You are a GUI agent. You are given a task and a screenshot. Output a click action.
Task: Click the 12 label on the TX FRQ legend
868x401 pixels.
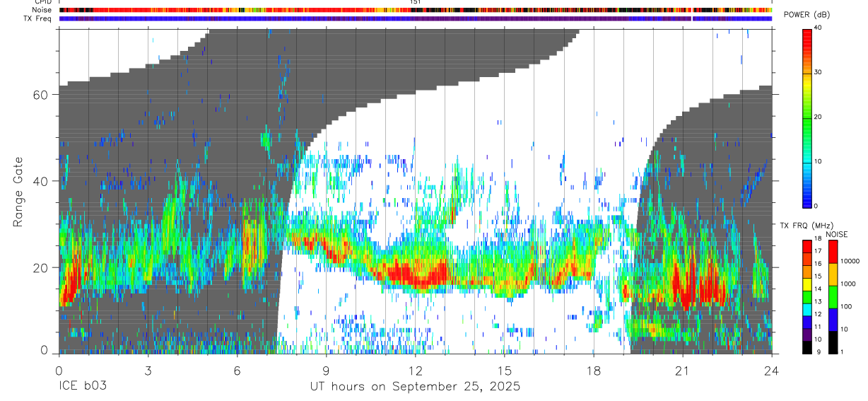point(819,314)
